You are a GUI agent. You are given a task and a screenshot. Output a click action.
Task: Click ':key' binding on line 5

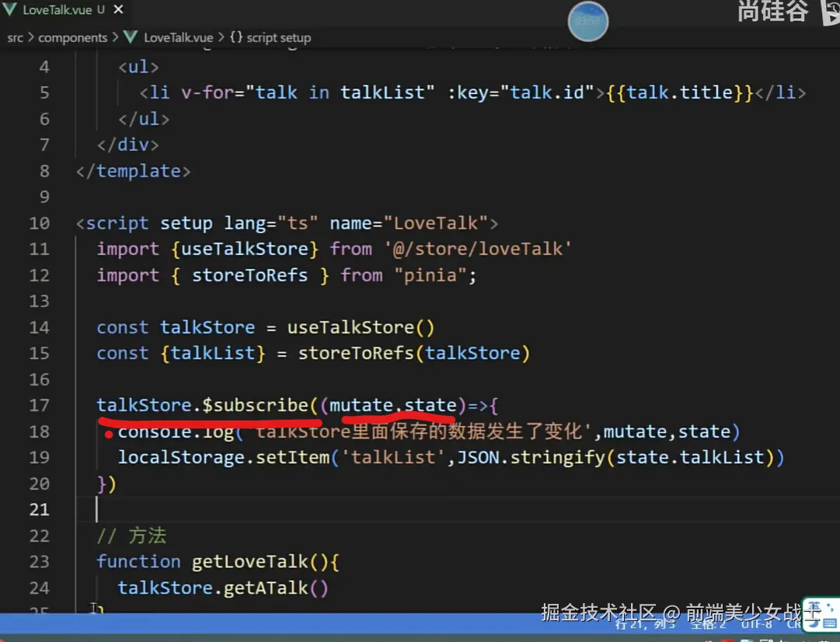(x=467, y=92)
